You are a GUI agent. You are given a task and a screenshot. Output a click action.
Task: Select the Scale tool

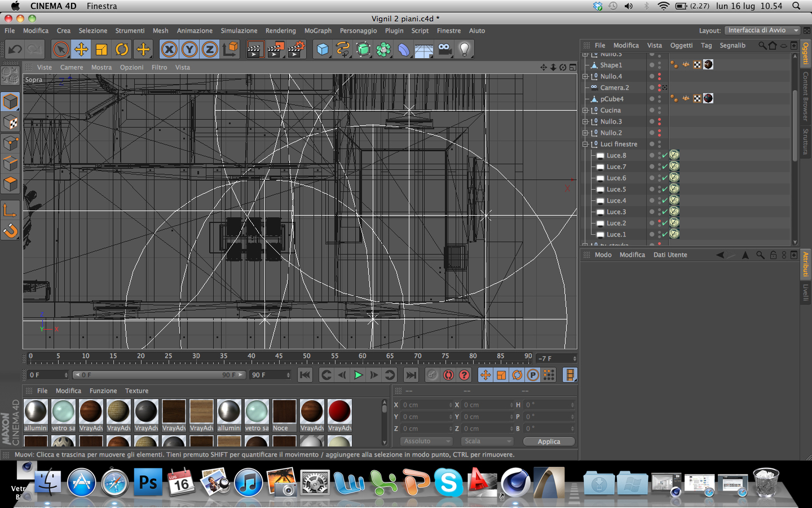coord(101,50)
